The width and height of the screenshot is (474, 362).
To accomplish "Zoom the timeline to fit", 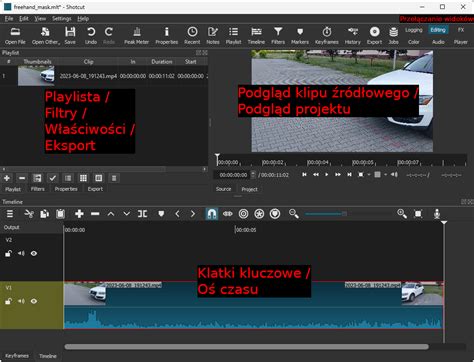I will click(x=418, y=214).
